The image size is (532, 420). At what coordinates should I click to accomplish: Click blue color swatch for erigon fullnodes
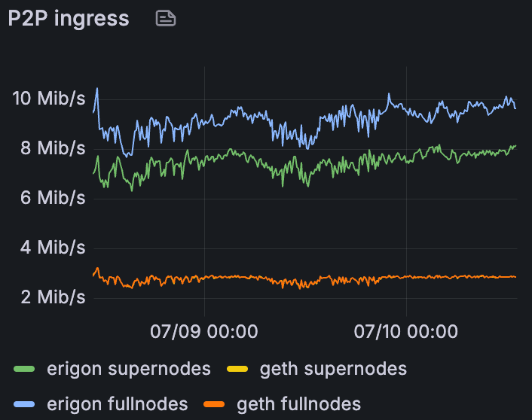[x=25, y=405]
